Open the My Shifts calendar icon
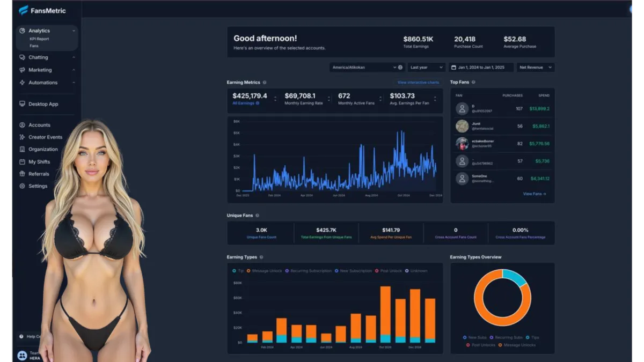Screen dimensions: 644x362 (22, 162)
